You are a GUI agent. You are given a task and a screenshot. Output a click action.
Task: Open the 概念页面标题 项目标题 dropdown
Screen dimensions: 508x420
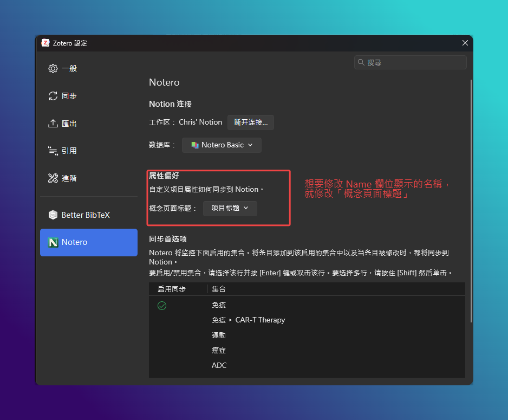click(x=230, y=209)
